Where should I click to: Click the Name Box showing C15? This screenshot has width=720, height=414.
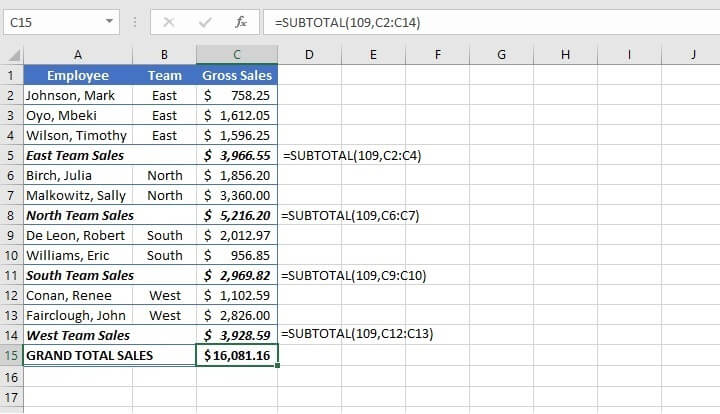[62, 22]
